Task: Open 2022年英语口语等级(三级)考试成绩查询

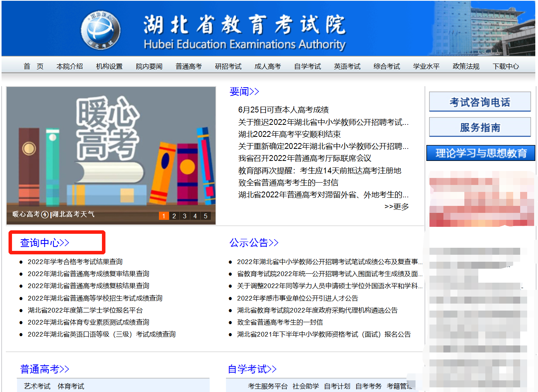Action: coord(102,334)
